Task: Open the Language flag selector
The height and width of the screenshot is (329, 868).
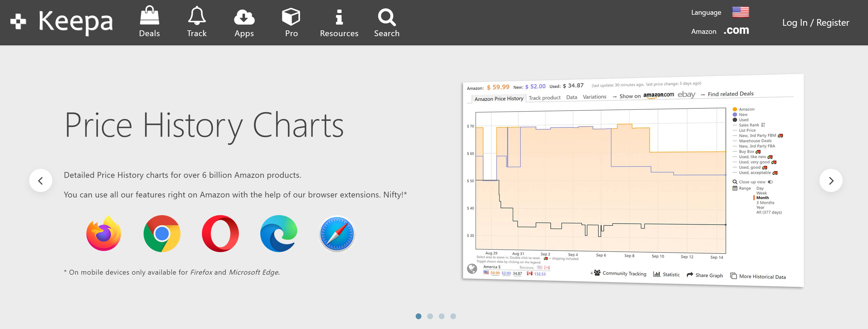Action: pos(740,12)
